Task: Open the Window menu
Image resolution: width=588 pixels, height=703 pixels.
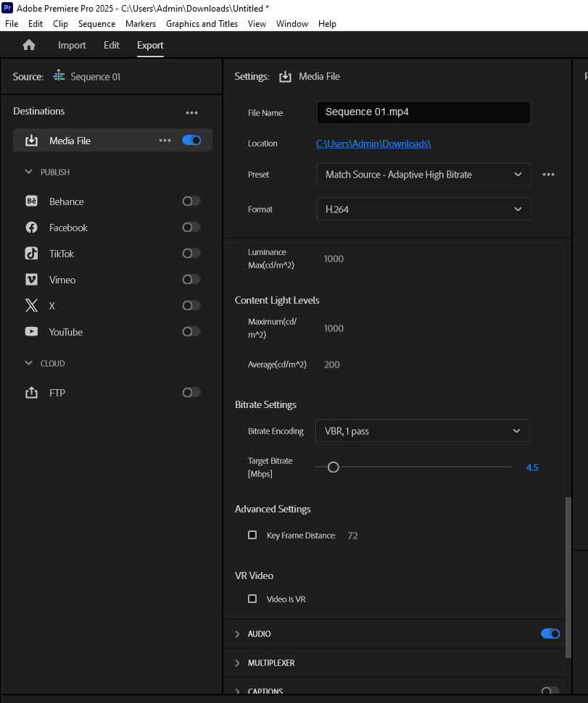Action: [292, 24]
